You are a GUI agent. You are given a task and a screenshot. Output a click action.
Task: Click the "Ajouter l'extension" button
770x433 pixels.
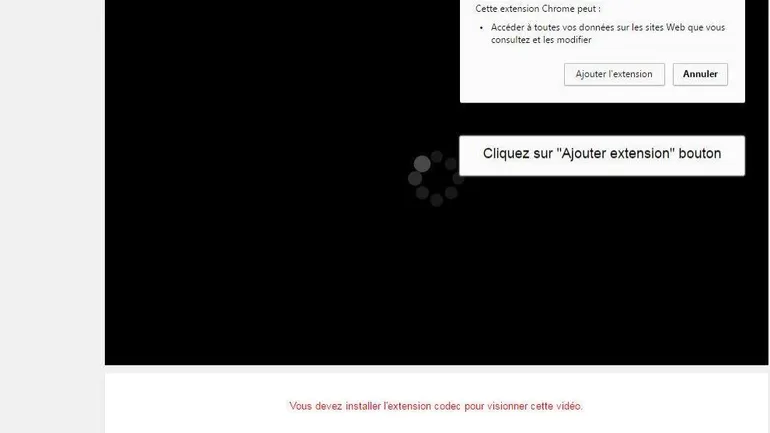[613, 74]
